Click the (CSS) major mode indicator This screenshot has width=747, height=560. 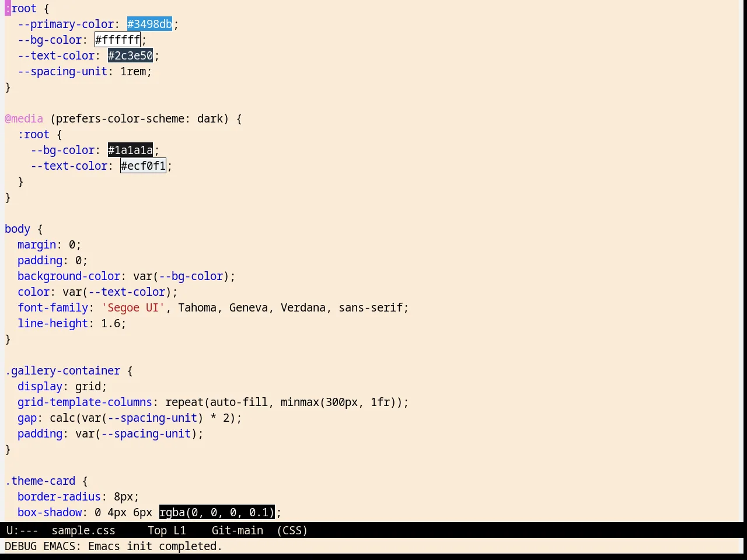coord(292,530)
